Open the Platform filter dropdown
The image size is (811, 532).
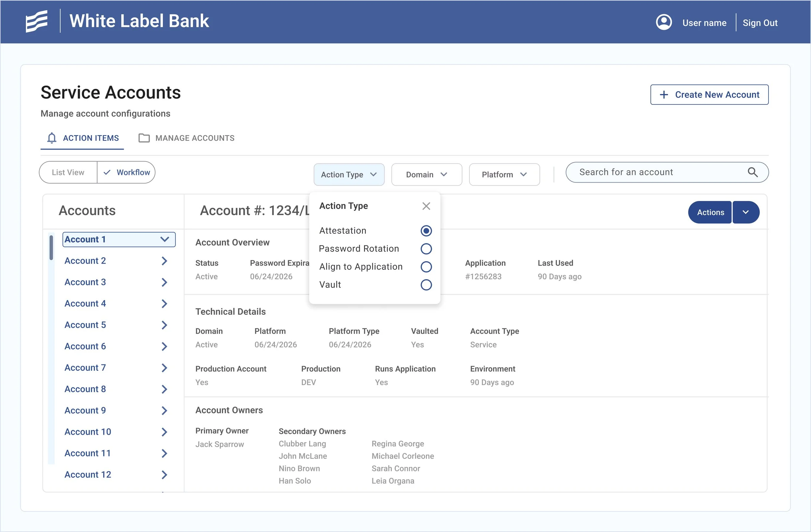pos(504,175)
